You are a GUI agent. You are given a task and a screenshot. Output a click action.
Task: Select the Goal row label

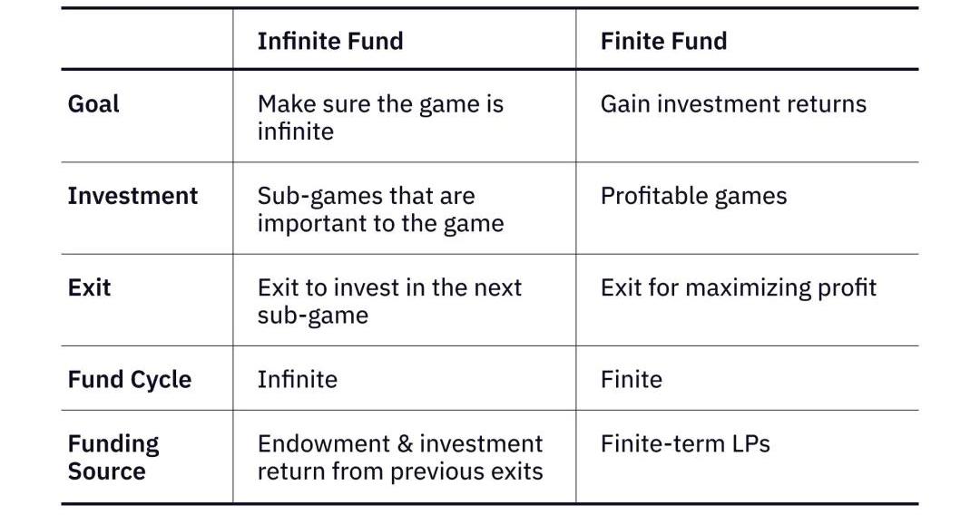coord(93,104)
